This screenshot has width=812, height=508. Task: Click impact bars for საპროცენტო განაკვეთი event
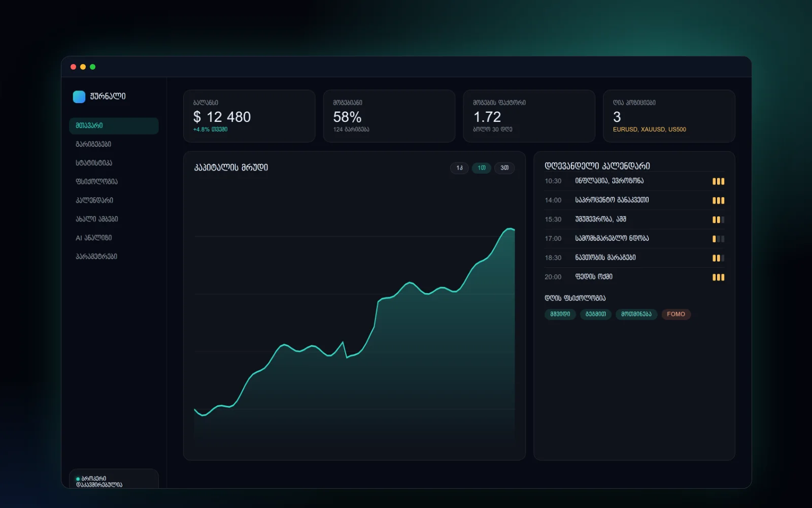pos(718,201)
